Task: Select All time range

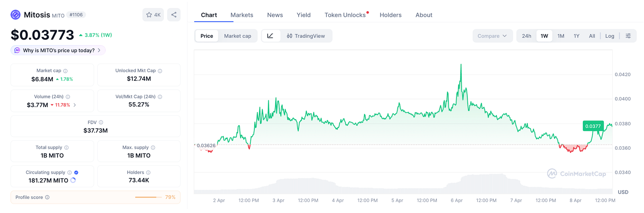Action: [592, 36]
